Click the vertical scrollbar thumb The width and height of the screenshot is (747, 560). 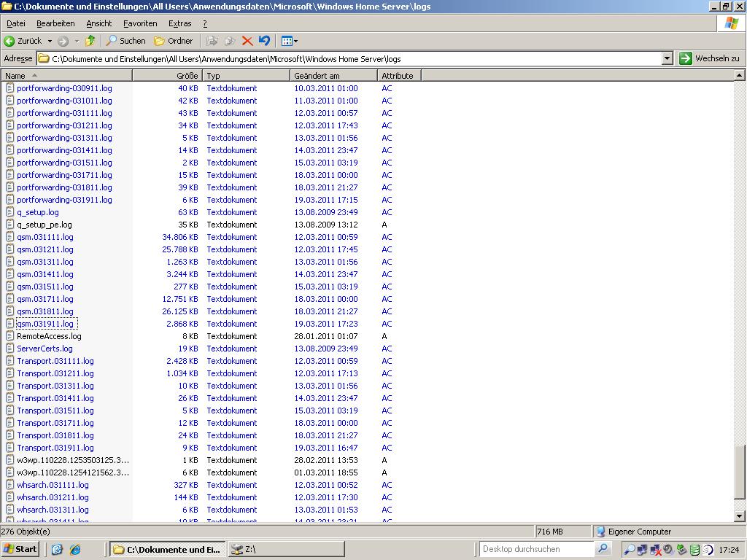tap(739, 473)
